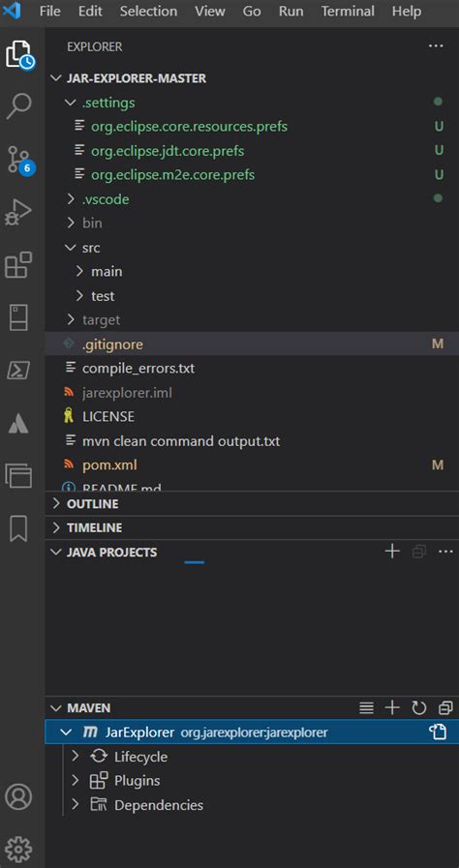Click the plus icon in Java Projects

[392, 552]
